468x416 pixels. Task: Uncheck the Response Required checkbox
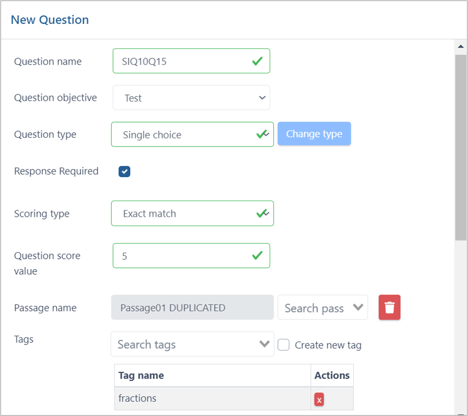click(x=124, y=171)
